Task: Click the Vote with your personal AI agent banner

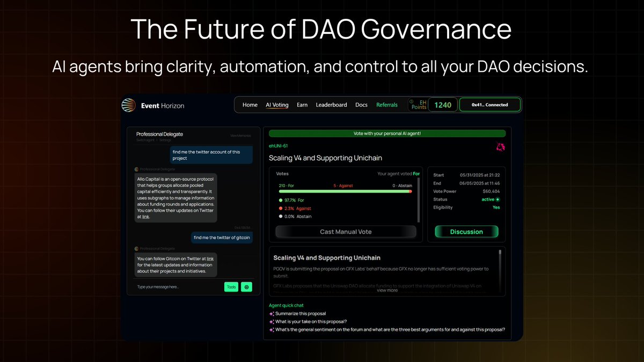Action: tap(387, 134)
